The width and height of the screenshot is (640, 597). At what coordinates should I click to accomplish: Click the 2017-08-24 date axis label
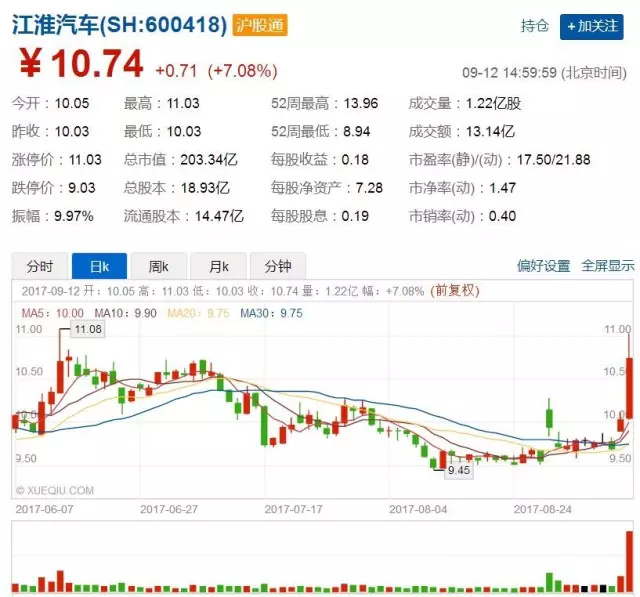[542, 509]
